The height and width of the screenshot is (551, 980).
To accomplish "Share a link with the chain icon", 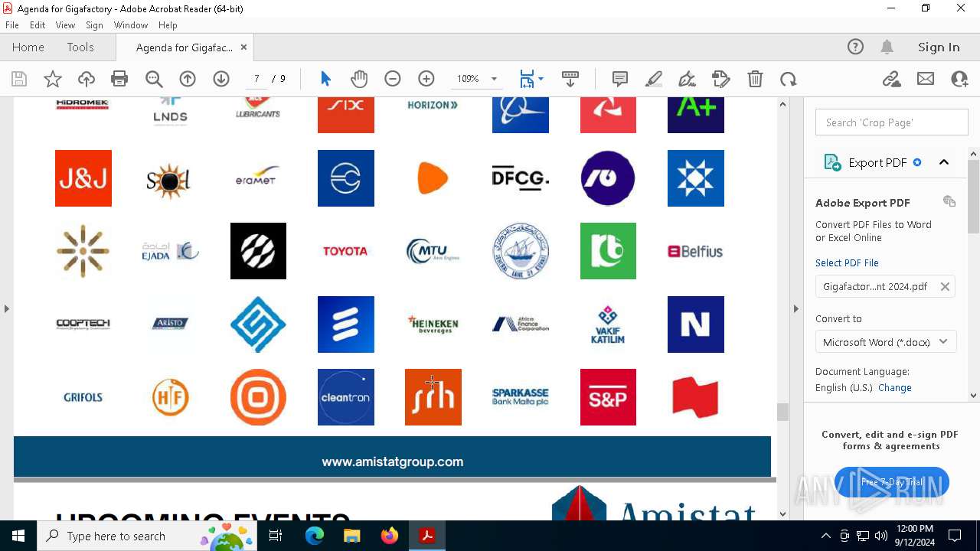I will (891, 79).
